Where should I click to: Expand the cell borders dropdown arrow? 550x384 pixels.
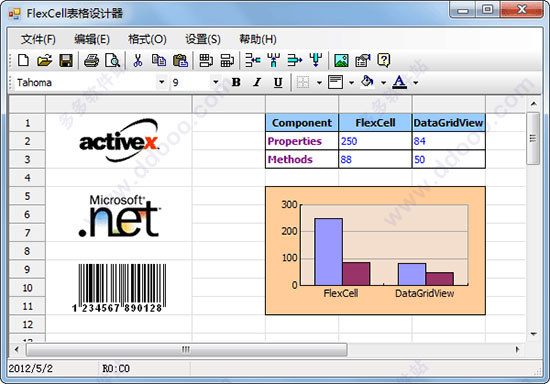319,83
